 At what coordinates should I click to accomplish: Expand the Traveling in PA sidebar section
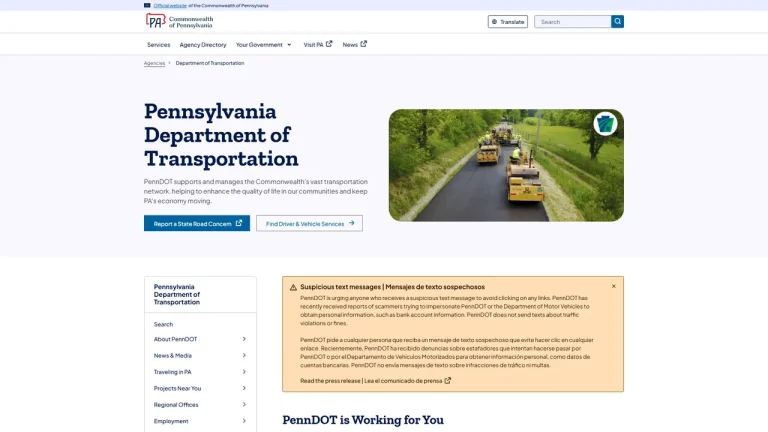tap(244, 372)
